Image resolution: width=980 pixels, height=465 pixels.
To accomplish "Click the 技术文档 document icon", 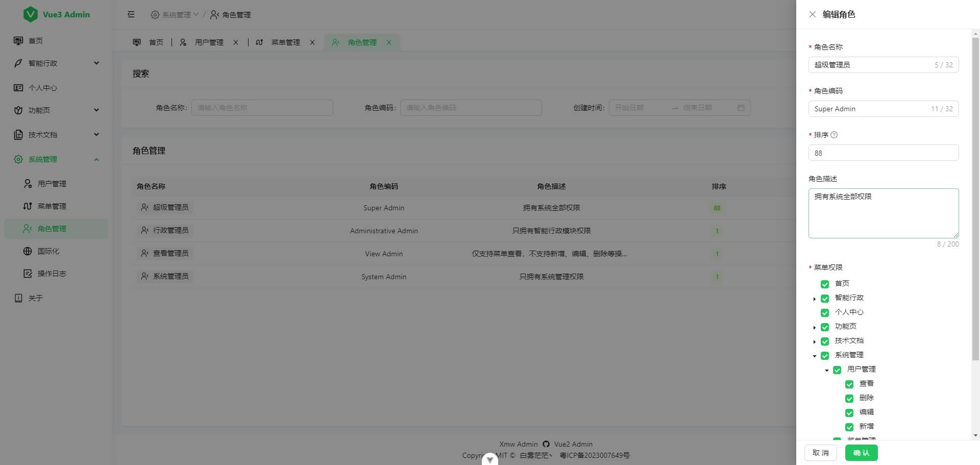I will [18, 135].
